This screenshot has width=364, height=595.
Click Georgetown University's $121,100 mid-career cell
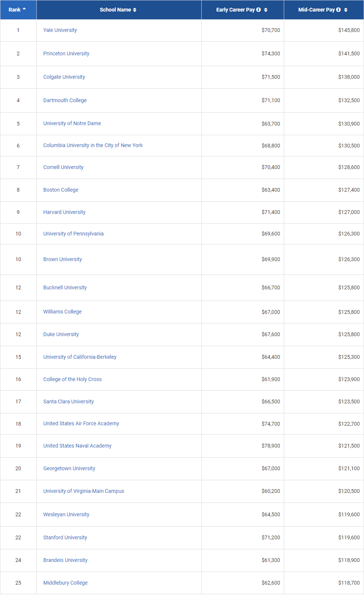349,468
